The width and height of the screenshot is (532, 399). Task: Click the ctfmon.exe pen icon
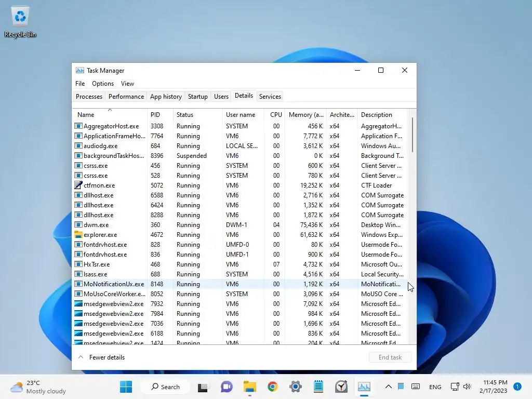[78, 185]
